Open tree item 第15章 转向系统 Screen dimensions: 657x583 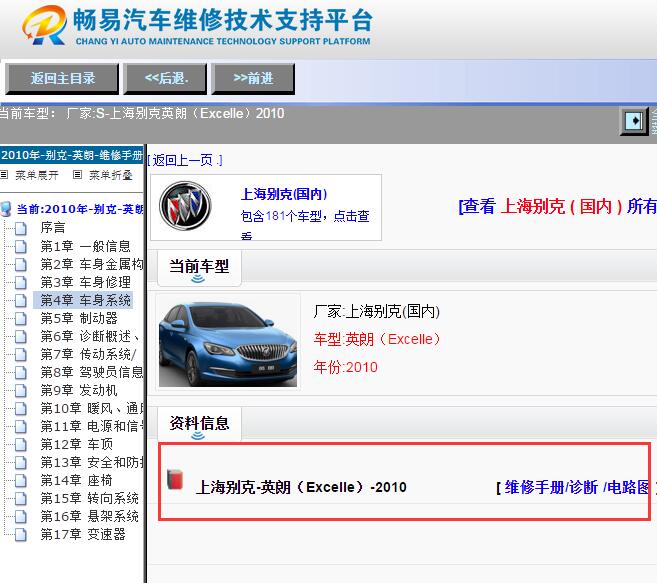click(x=90, y=498)
